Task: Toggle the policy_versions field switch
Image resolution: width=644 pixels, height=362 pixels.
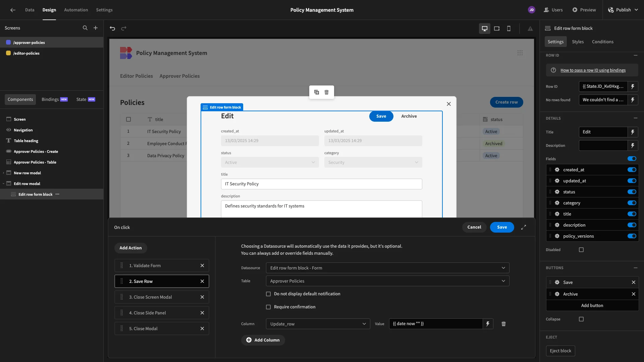Action: point(632,236)
